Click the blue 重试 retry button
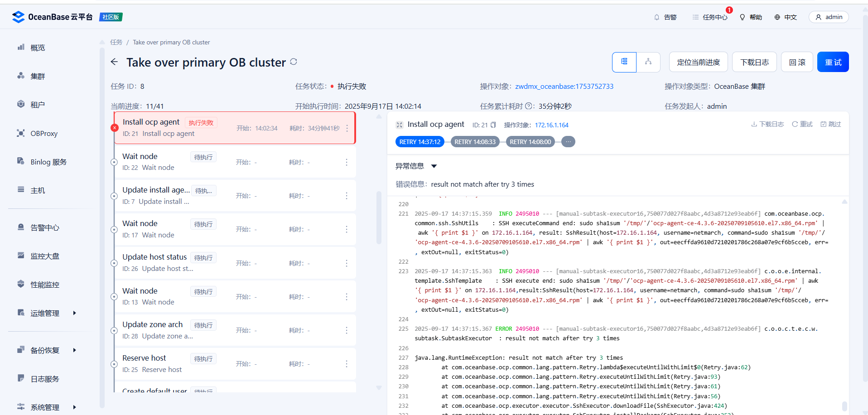868x415 pixels. (833, 62)
